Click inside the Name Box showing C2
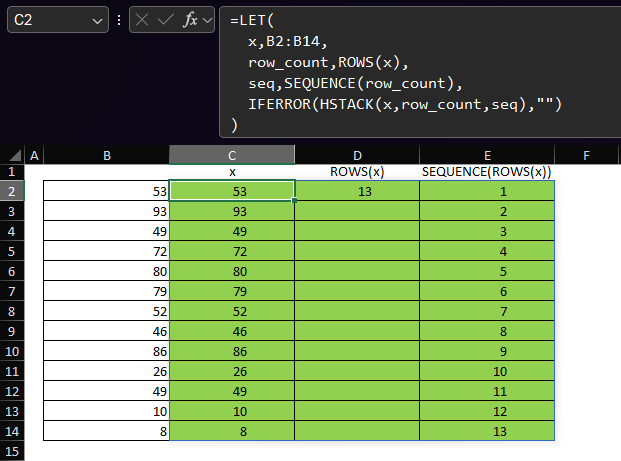 (45, 20)
